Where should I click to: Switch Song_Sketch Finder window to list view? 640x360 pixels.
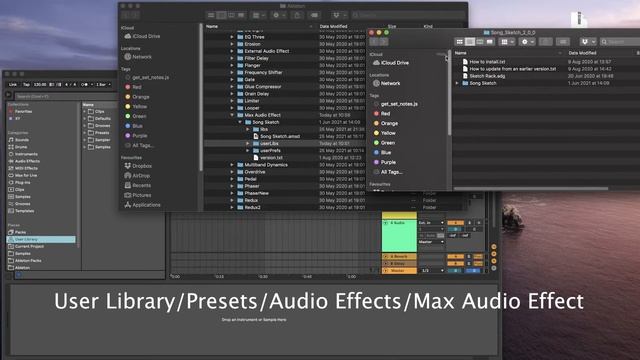pyautogui.click(x=470, y=42)
